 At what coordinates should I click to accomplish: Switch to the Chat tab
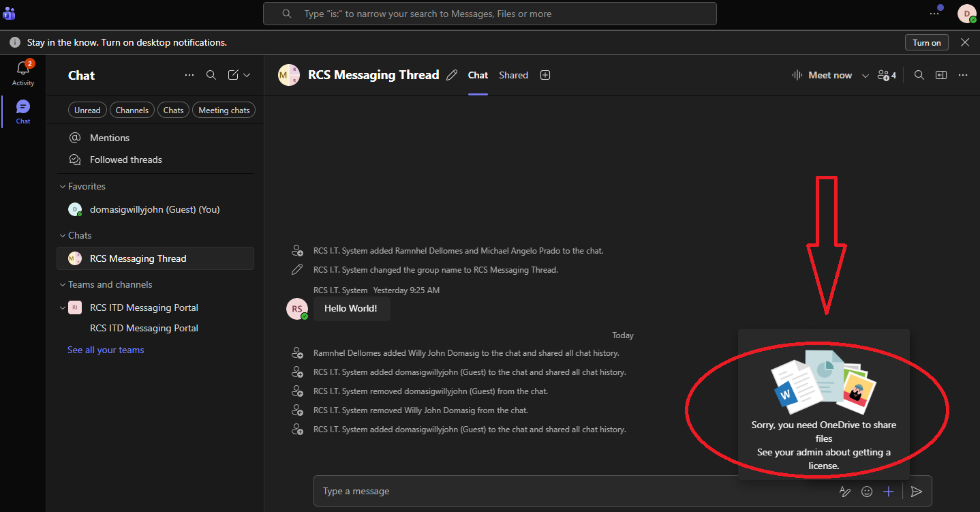[478, 75]
